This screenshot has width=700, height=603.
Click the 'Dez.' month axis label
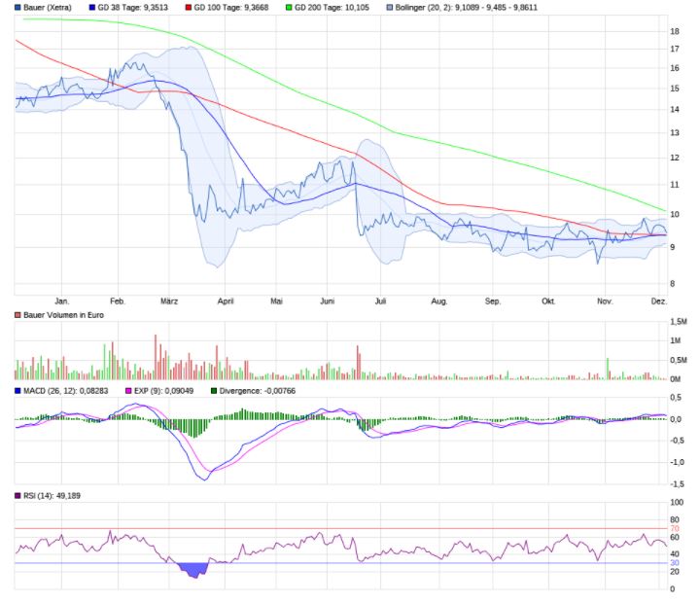tap(659, 301)
